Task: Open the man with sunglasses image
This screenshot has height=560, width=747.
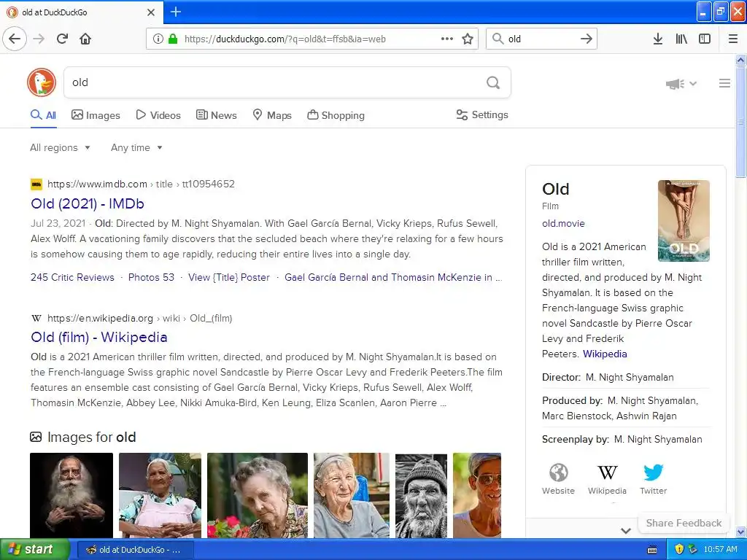Action: pos(477,495)
